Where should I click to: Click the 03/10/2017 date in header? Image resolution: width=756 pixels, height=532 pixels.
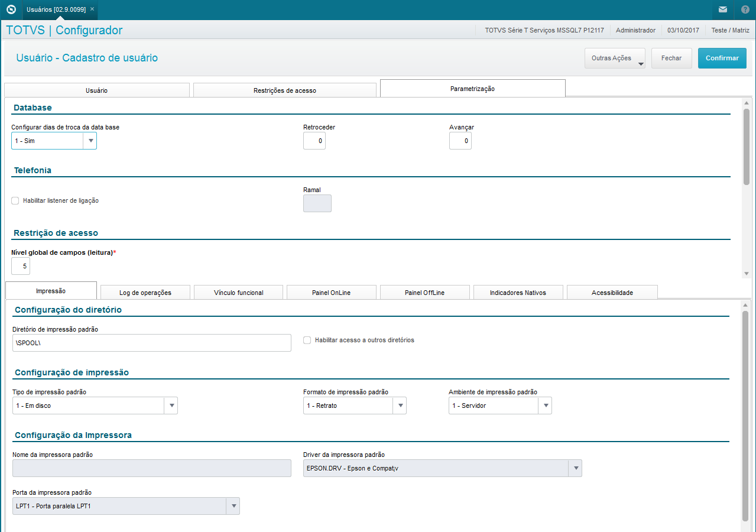(683, 30)
